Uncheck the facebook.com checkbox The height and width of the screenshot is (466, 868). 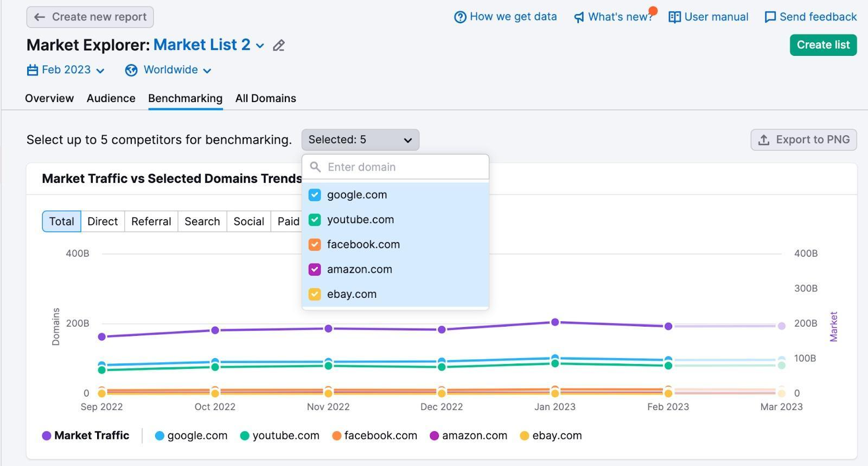(x=315, y=245)
